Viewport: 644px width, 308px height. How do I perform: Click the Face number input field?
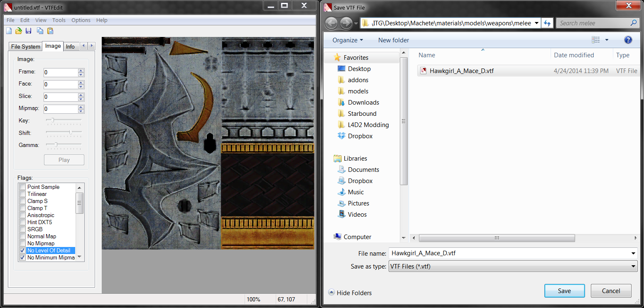point(61,84)
